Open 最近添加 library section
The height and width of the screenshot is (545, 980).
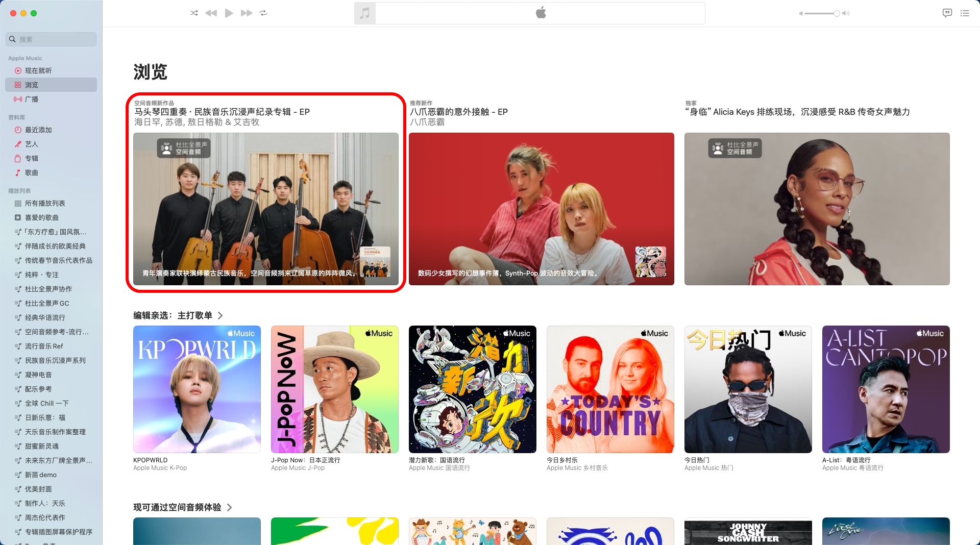pyautogui.click(x=51, y=130)
